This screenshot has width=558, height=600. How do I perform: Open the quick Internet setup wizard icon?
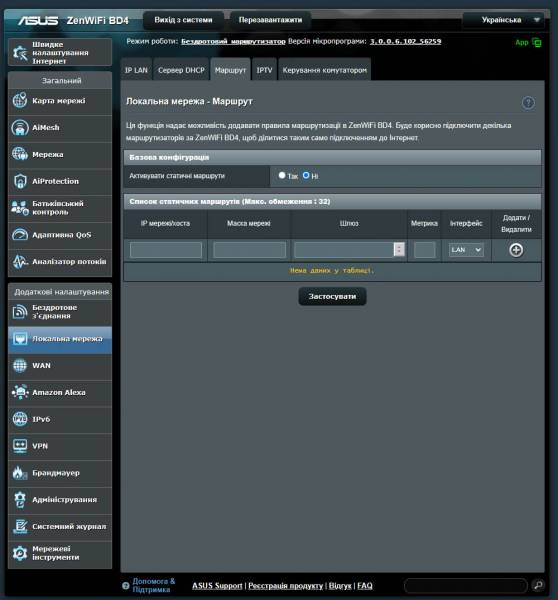click(20, 52)
